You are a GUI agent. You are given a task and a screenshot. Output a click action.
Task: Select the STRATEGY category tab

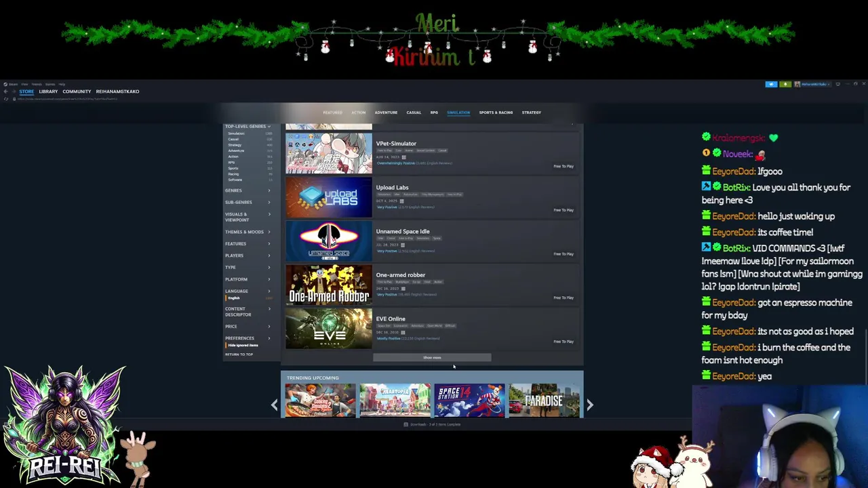click(532, 113)
